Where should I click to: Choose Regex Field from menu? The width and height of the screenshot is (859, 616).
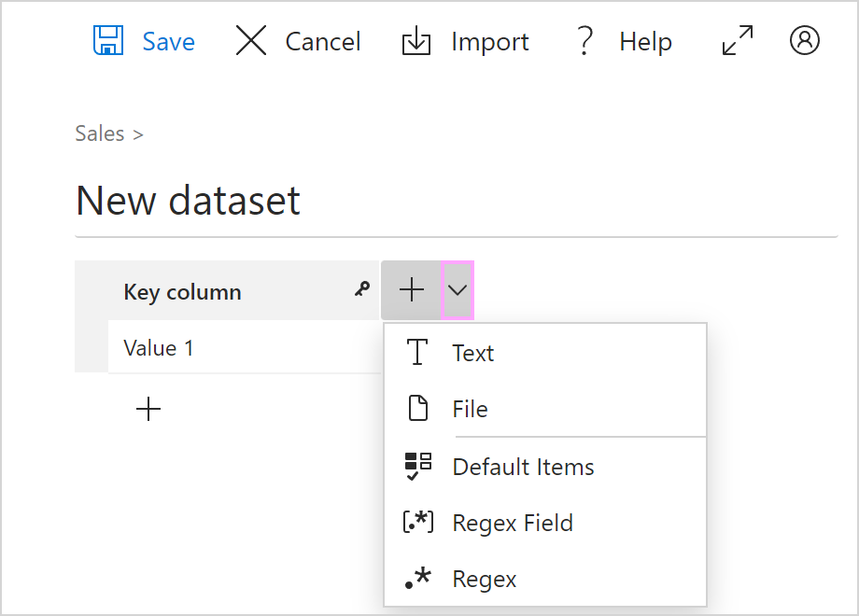pyautogui.click(x=545, y=523)
